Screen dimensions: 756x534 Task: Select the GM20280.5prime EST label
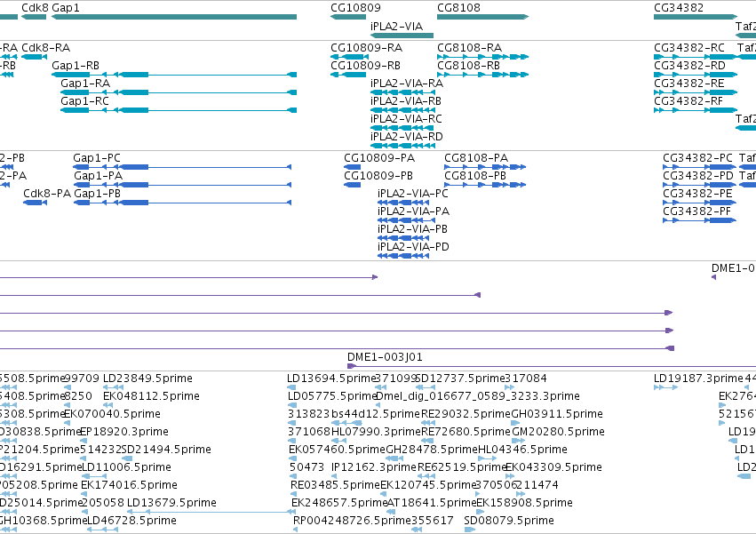click(x=558, y=431)
